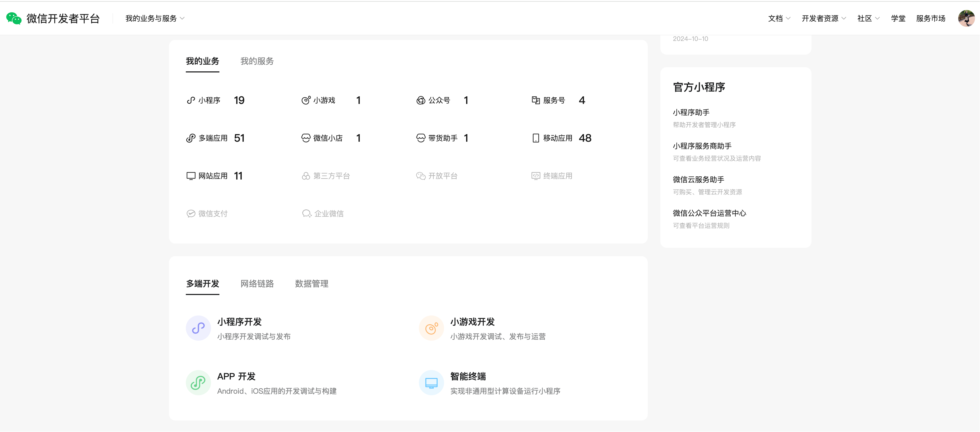980x432 pixels.
Task: Click the user avatar thumbnail
Action: (966, 18)
